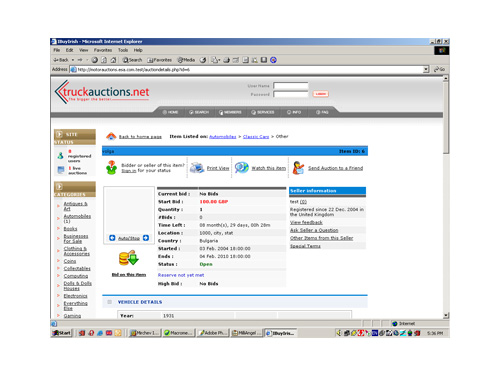Click the browser Home toolbar icon
The width and height of the screenshot is (500, 375).
point(113,60)
